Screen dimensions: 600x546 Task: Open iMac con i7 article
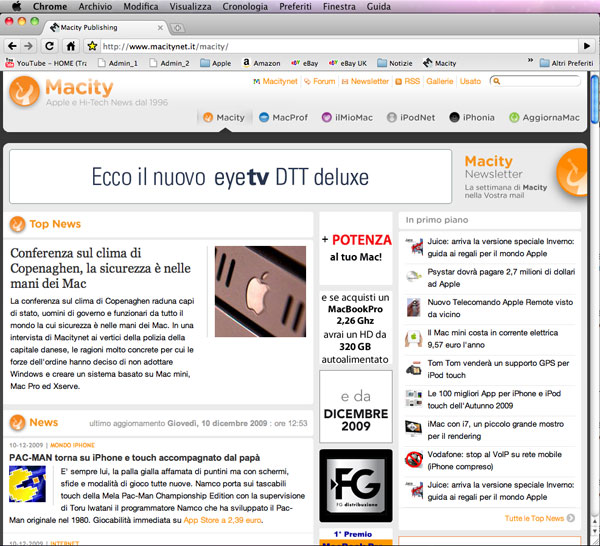pos(496,430)
